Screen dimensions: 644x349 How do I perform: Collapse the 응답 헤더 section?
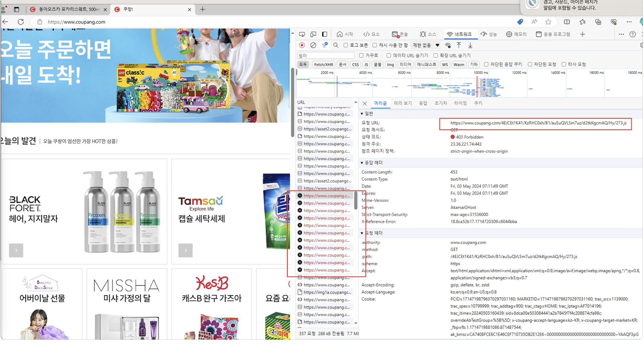tap(362, 163)
